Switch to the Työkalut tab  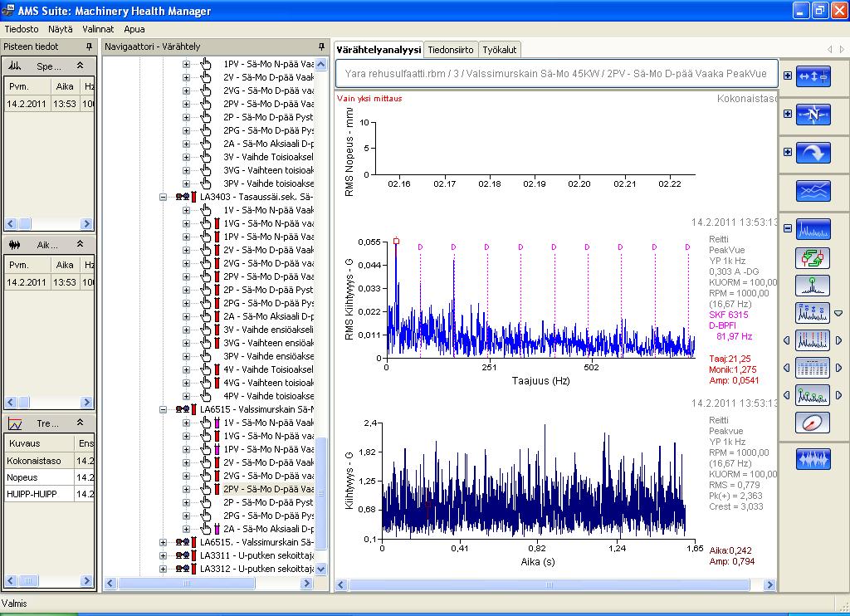click(499, 50)
